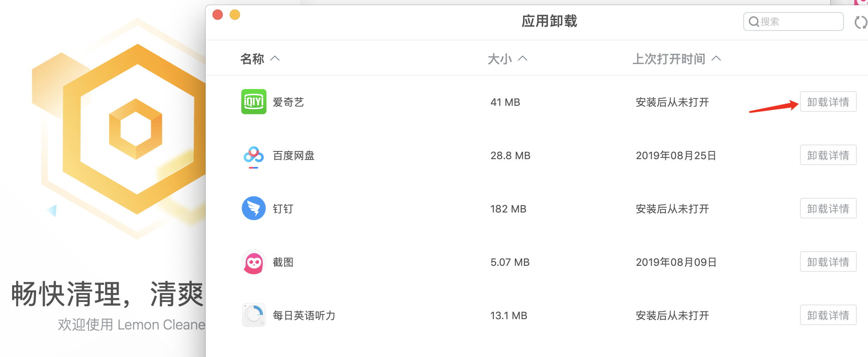Click the 每日英语听力 app icon
The image size is (868, 357).
coord(254,315)
